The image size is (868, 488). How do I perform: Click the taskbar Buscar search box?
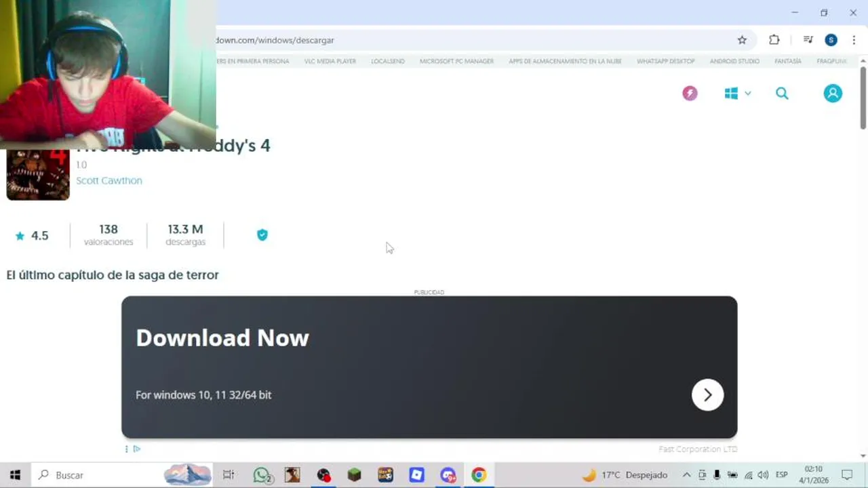tap(122, 475)
